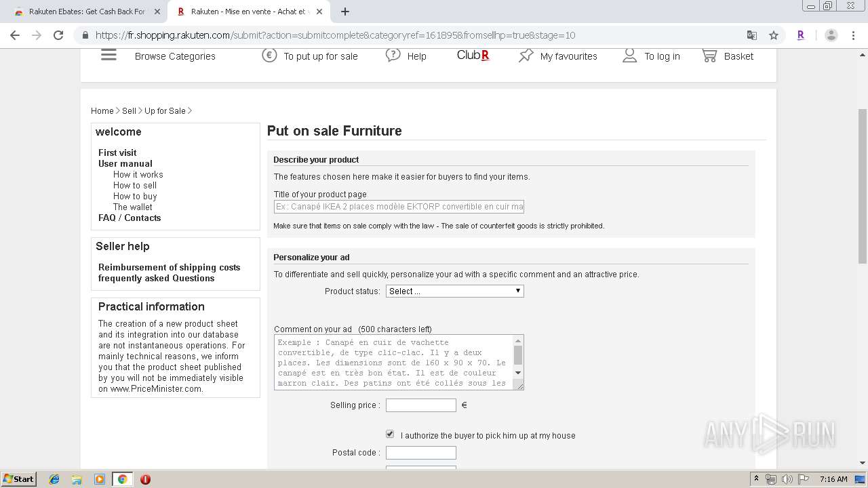The height and width of the screenshot is (488, 868).
Task: Click the network tray icon
Action: coord(771,479)
